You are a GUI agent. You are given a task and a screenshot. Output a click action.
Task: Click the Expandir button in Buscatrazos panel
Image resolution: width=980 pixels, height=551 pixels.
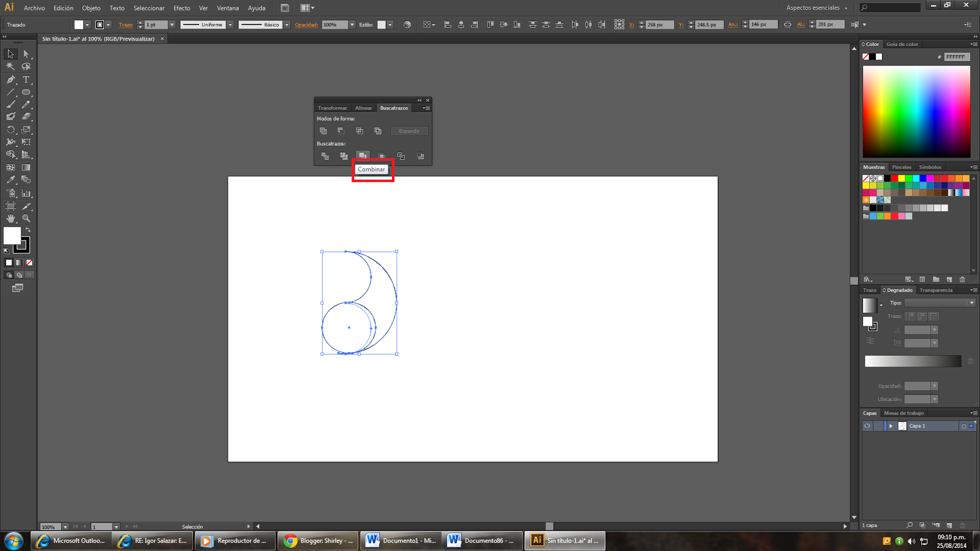coord(409,130)
